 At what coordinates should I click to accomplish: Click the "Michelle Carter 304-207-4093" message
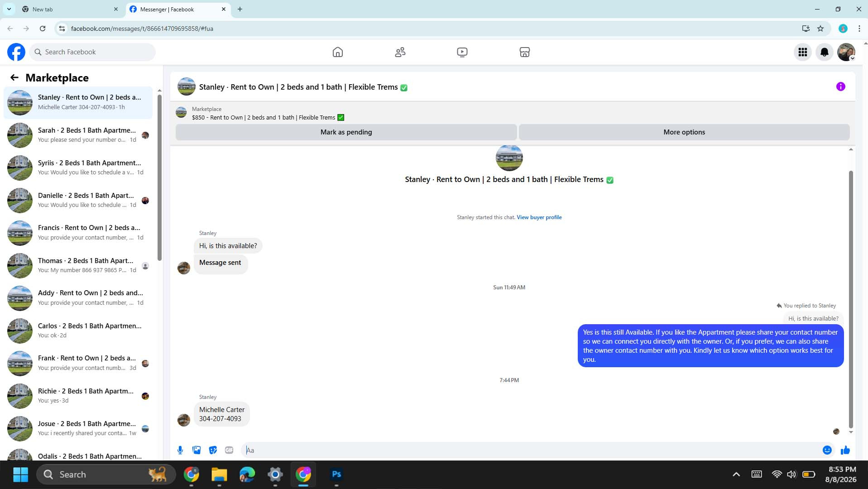[222, 414]
